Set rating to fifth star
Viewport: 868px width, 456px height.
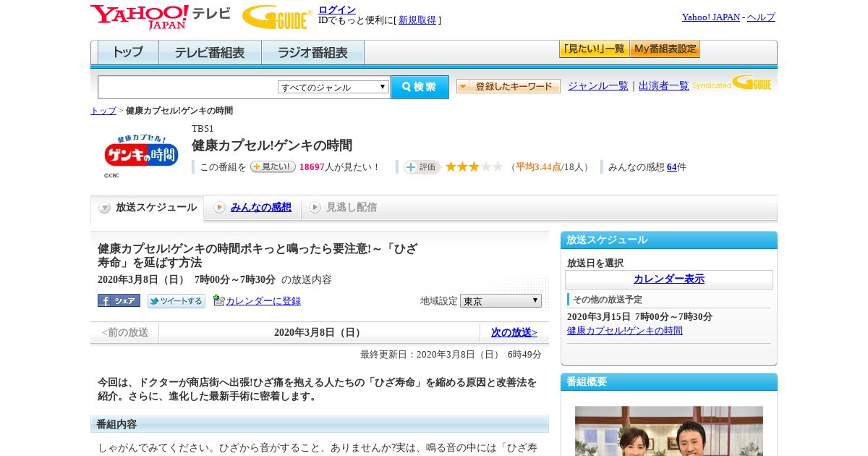(497, 166)
